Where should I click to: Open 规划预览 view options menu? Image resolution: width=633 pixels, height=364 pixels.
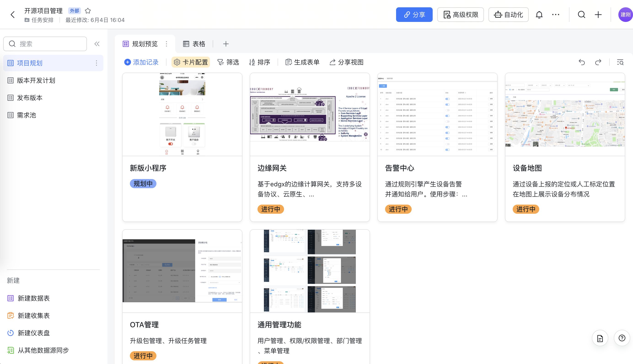pos(166,44)
